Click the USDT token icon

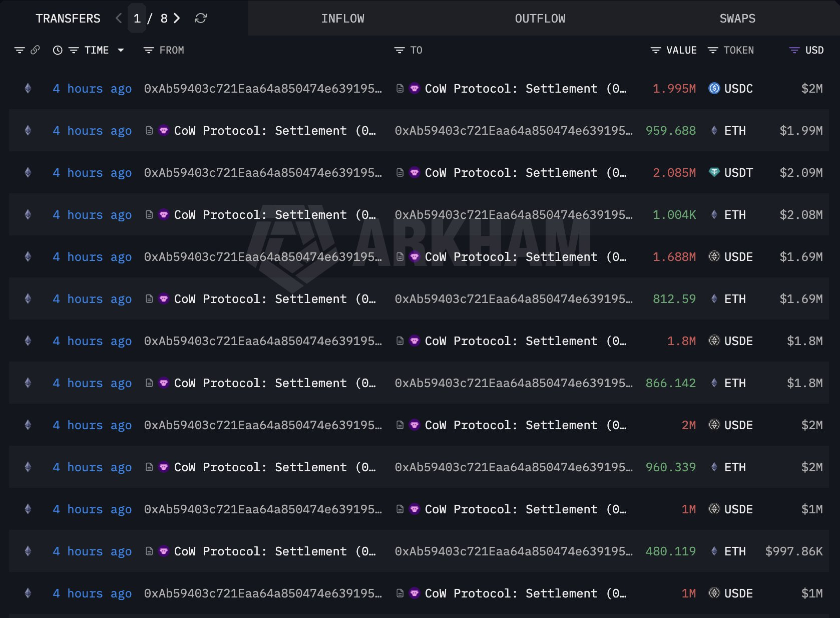pos(714,173)
